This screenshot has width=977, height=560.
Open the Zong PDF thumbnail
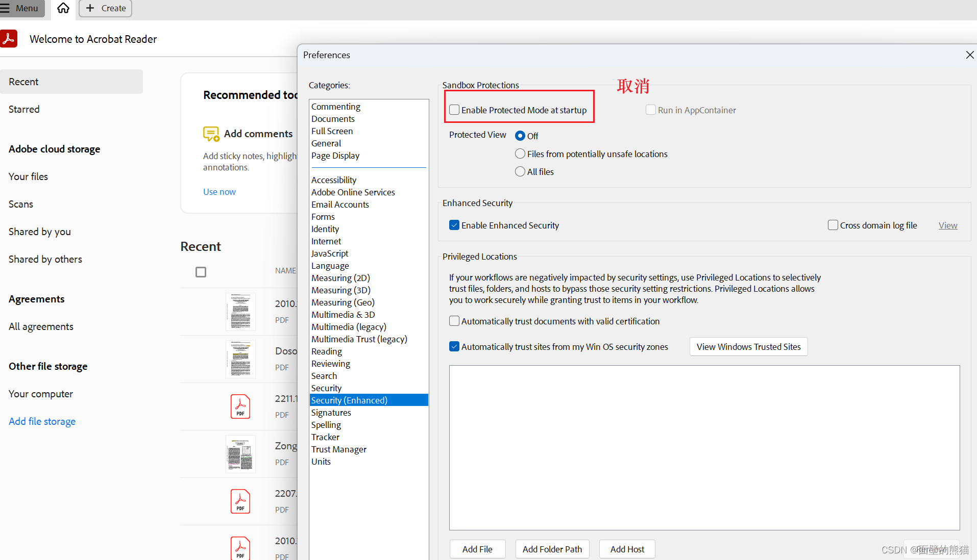240,454
